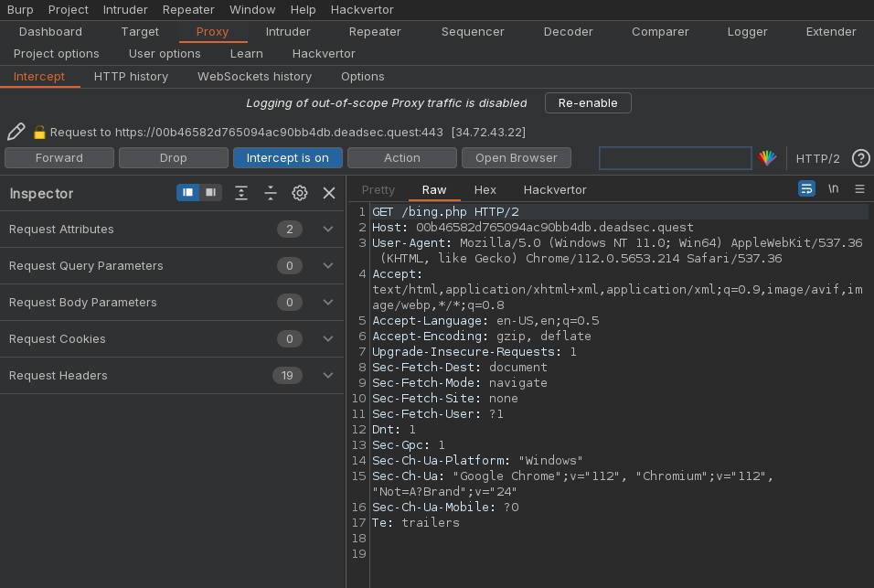Click the Accept-Encoding header line
The image size is (874, 588).
click(x=482, y=337)
